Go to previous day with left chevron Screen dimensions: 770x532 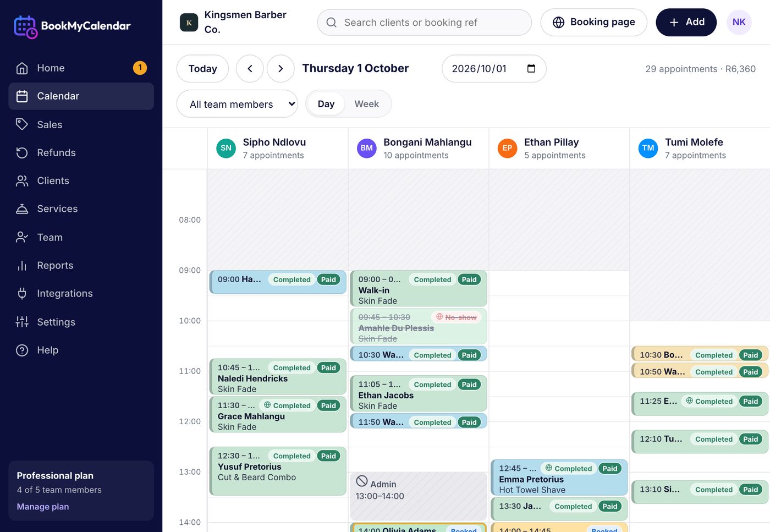(250, 69)
